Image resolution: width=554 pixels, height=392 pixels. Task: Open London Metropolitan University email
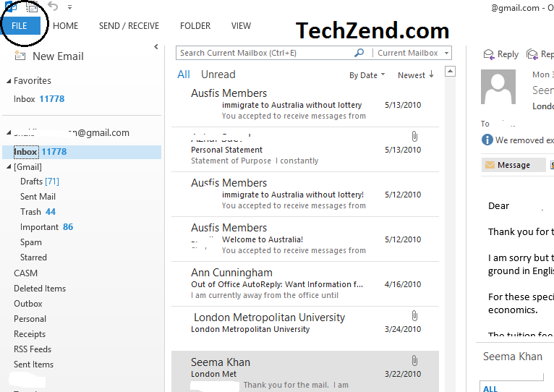[x=305, y=329]
